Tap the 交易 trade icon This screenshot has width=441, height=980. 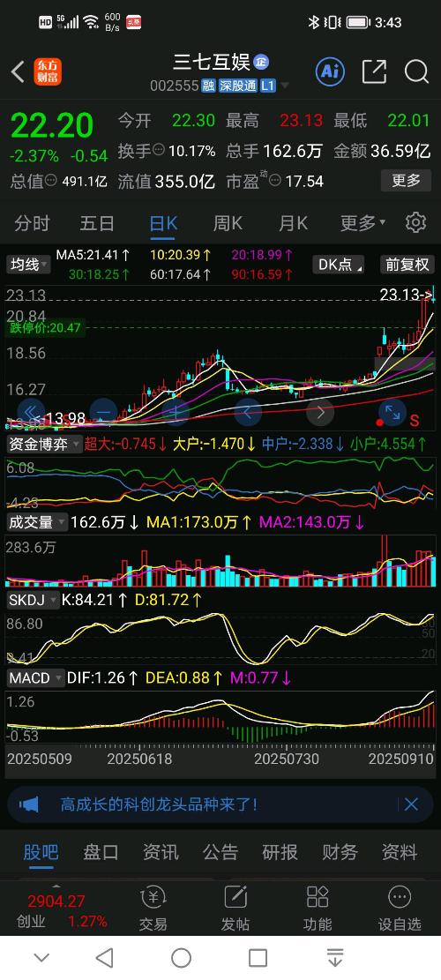point(153,909)
